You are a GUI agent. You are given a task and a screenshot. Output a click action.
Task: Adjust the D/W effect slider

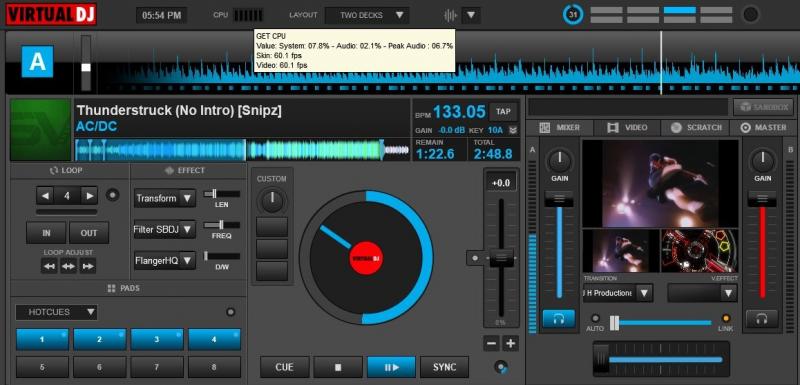[x=222, y=256]
